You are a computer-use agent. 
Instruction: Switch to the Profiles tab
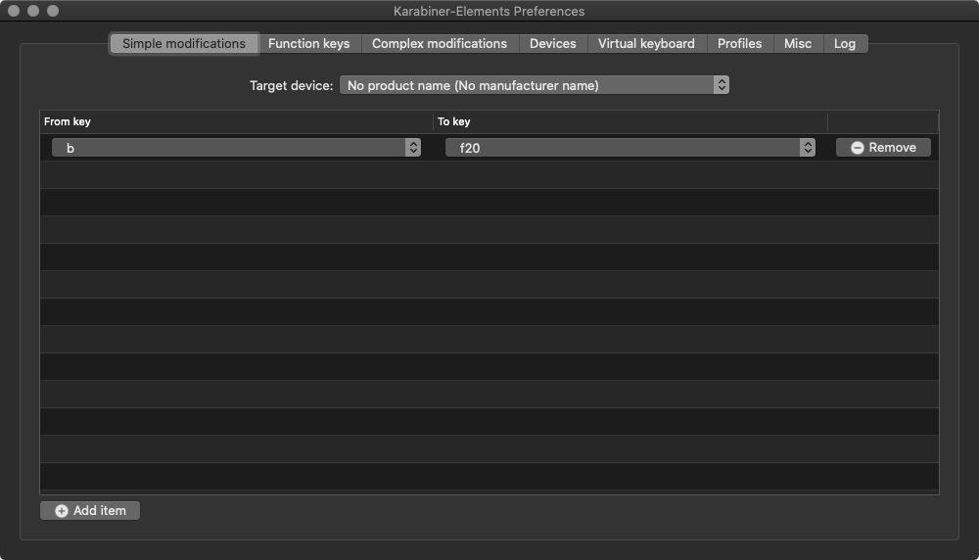coord(739,44)
